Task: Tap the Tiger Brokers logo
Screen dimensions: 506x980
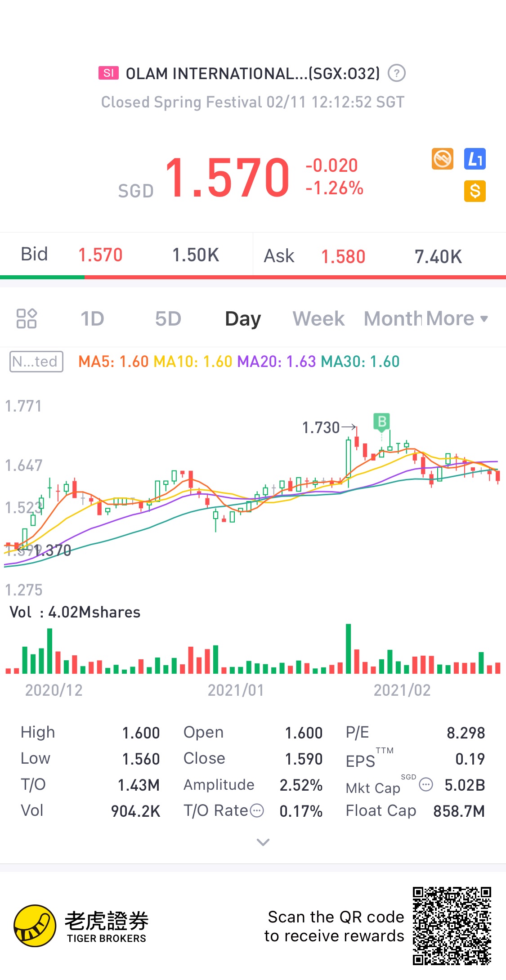Action: [x=80, y=926]
